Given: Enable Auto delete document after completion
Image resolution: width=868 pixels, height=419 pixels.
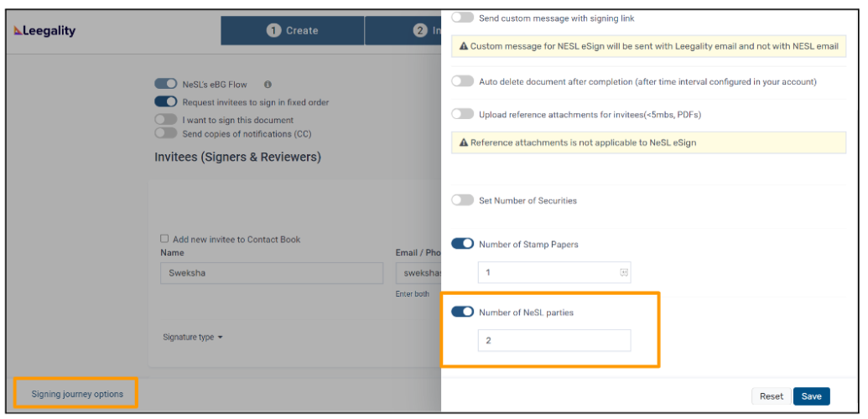Looking at the screenshot, I should pos(462,81).
